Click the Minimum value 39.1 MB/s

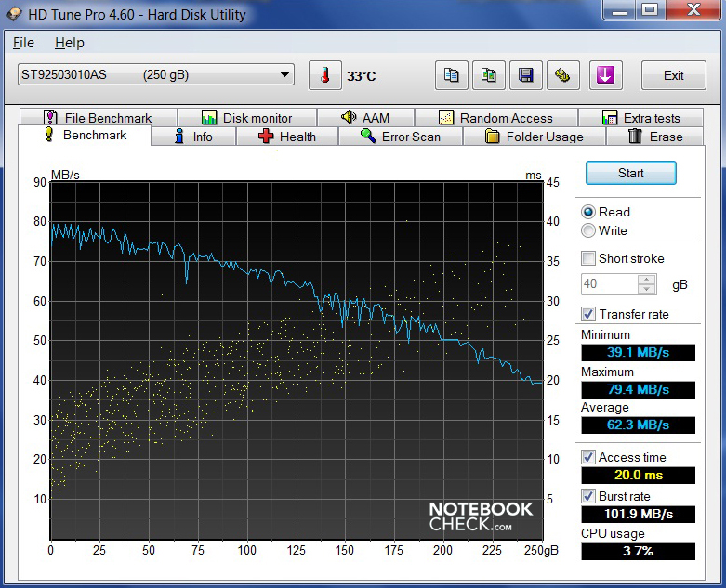pos(638,353)
